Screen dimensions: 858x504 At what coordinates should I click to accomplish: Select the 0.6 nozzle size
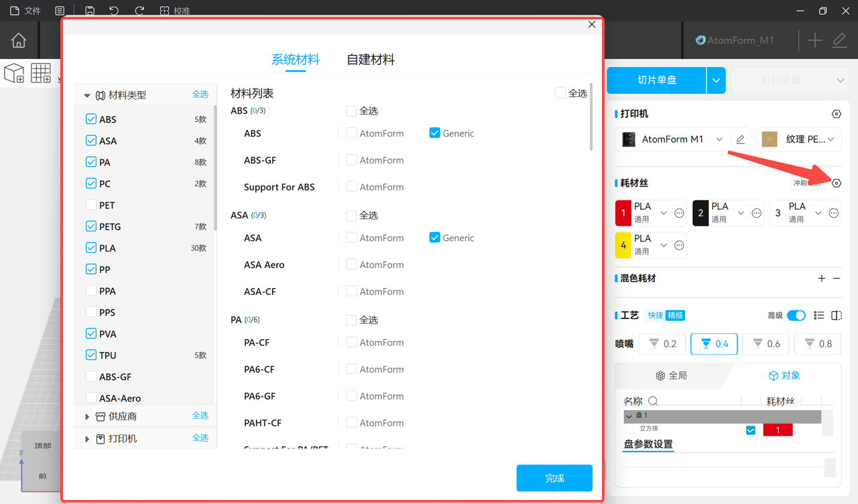[x=766, y=344]
